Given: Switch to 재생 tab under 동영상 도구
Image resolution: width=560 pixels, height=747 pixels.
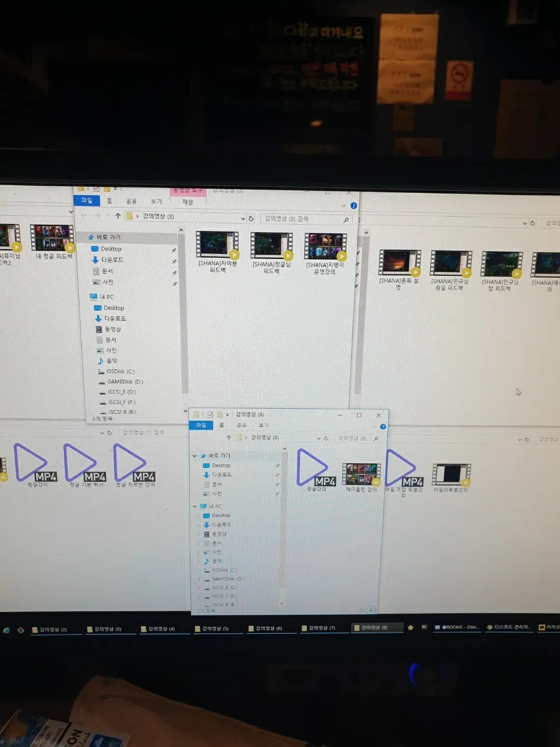Looking at the screenshot, I should coord(188,202).
